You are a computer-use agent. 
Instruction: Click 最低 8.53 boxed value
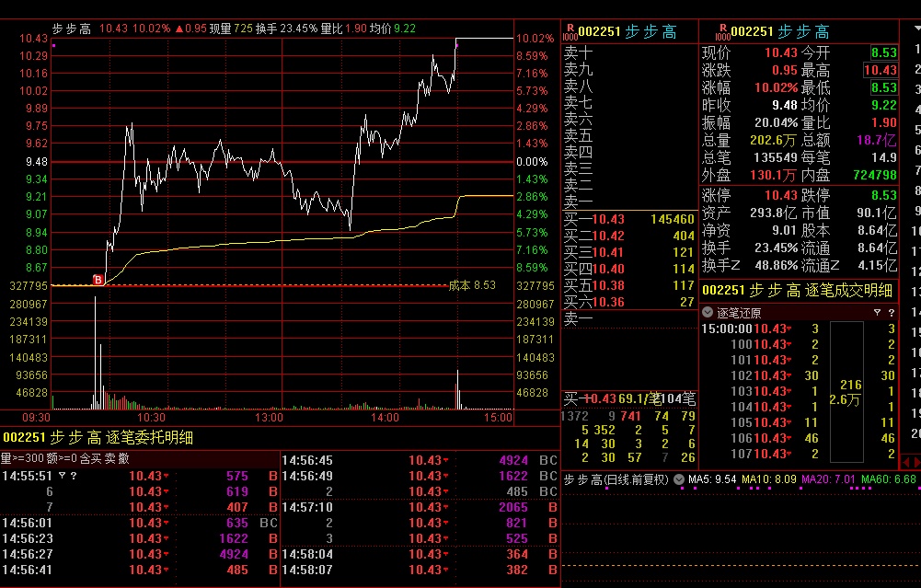[884, 87]
